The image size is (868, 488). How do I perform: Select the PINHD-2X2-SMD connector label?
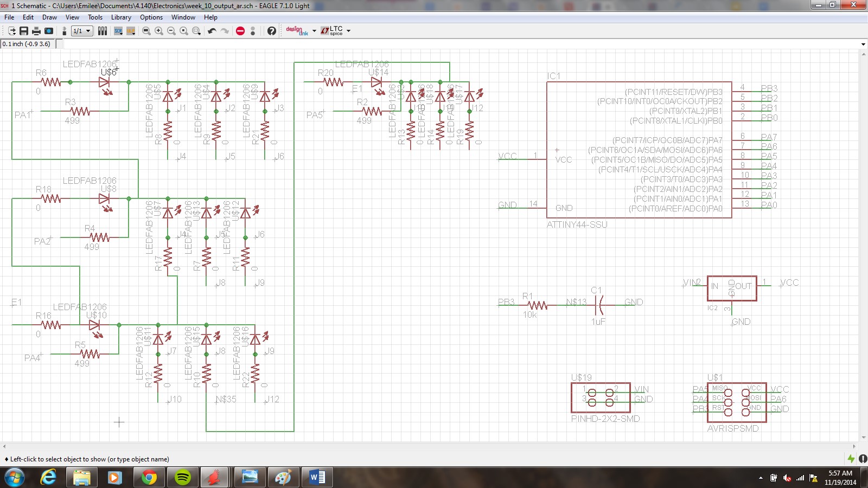(x=605, y=419)
